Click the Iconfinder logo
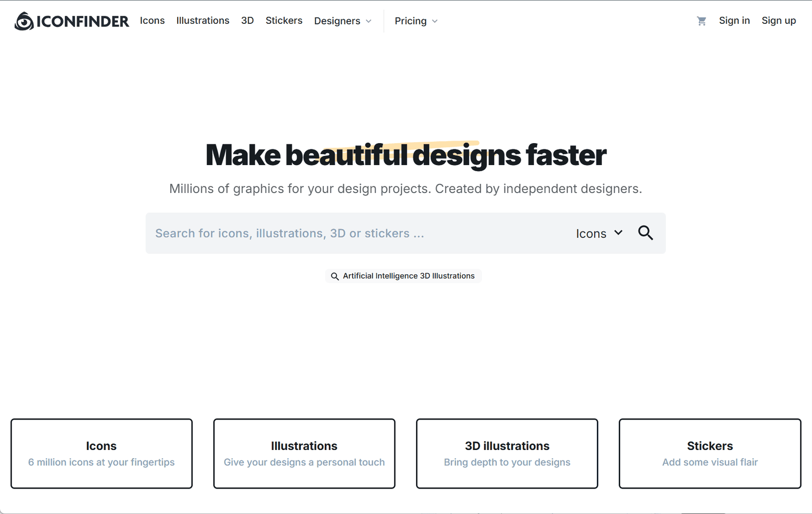Viewport: 812px width, 514px height. [71, 21]
